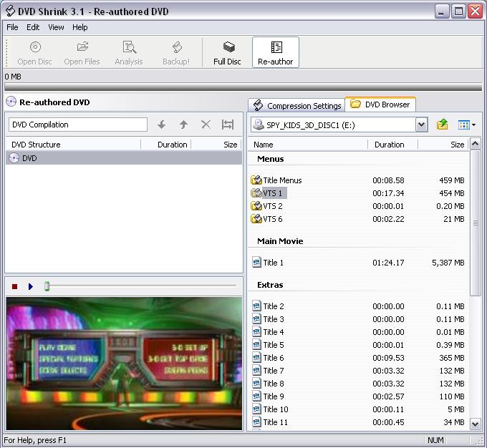Play the video preview
The image size is (487, 448).
[30, 286]
